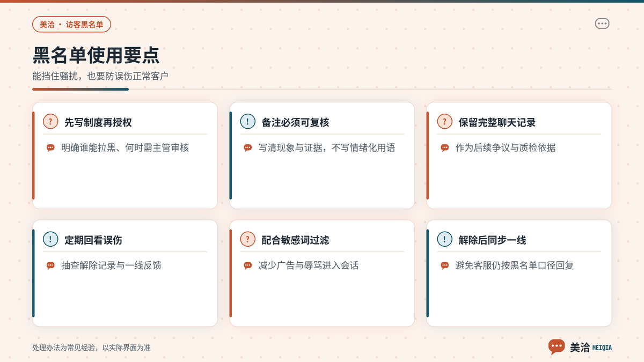Click the card title 定期回看误伤
The width and height of the screenshot is (644, 362).
click(93, 240)
